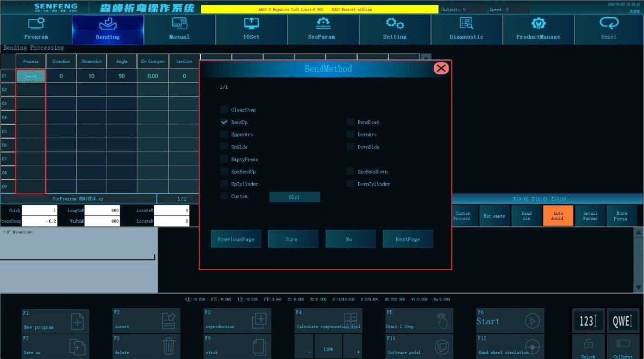Click the Reset loop icon

[x=609, y=24]
